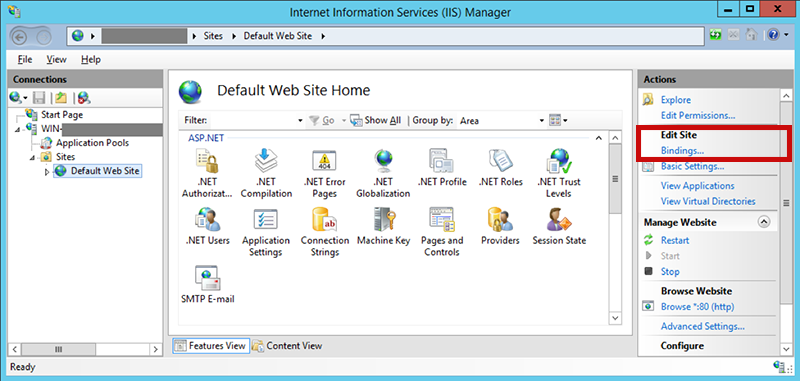Switch to Features View tab
The image size is (800, 381).
pos(211,346)
